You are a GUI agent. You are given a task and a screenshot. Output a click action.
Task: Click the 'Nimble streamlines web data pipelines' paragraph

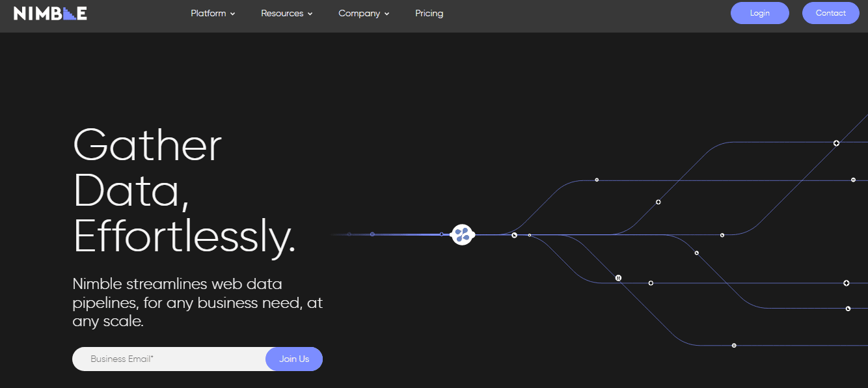coord(197,303)
